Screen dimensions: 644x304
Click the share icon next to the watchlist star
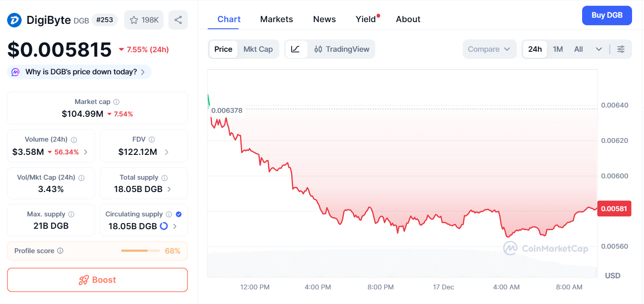178,20
